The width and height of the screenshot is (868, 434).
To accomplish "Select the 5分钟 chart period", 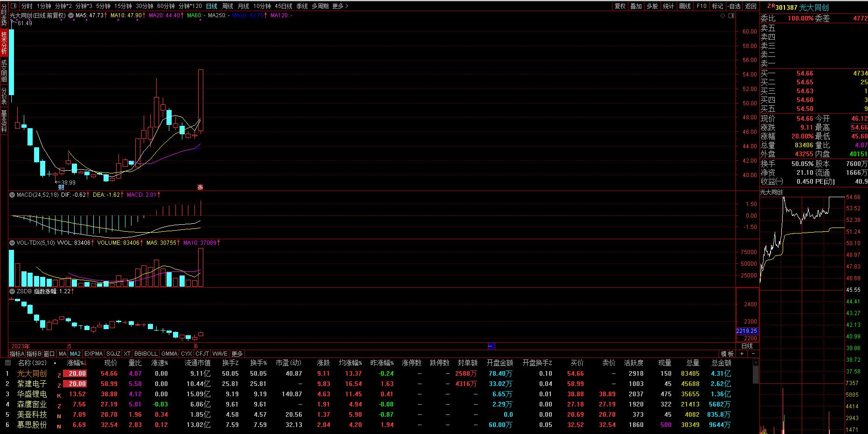I will (103, 6).
